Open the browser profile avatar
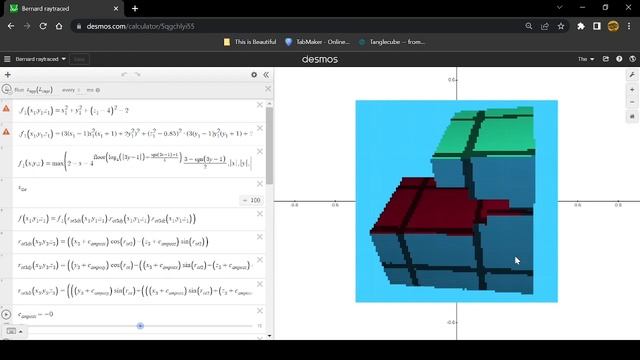The image size is (640, 360). [613, 26]
